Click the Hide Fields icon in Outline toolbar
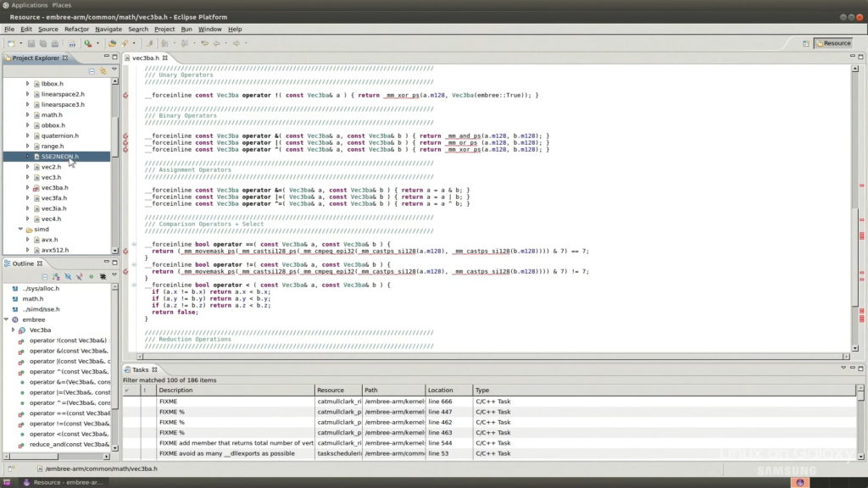The width and height of the screenshot is (868, 488). coord(69,276)
